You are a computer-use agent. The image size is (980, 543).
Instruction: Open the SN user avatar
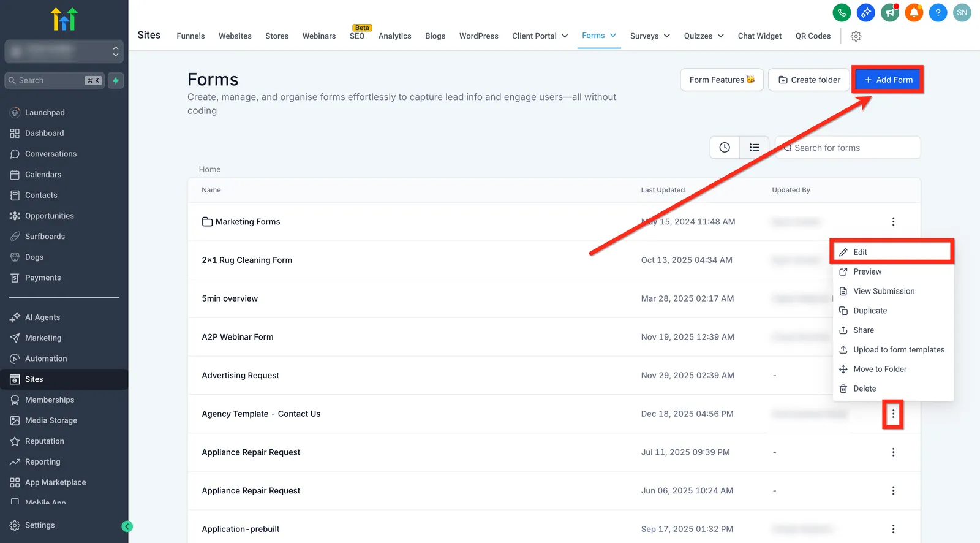pyautogui.click(x=962, y=12)
